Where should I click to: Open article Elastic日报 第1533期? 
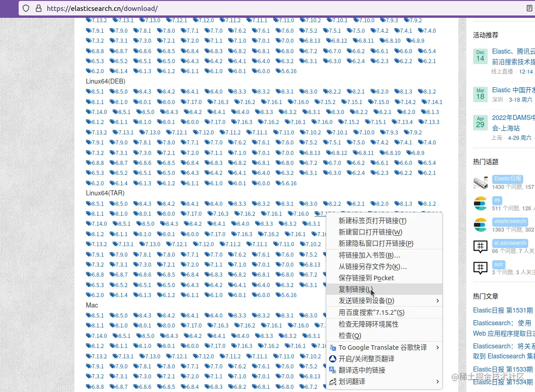pos(503,369)
